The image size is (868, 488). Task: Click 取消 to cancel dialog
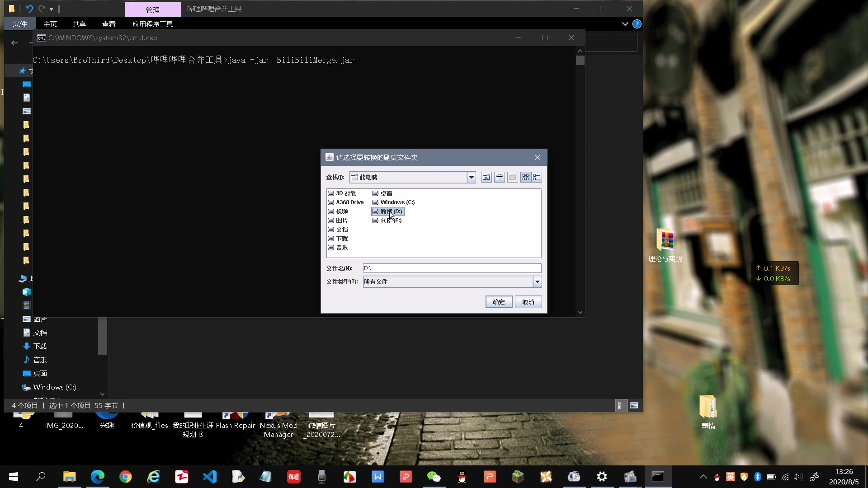click(528, 301)
